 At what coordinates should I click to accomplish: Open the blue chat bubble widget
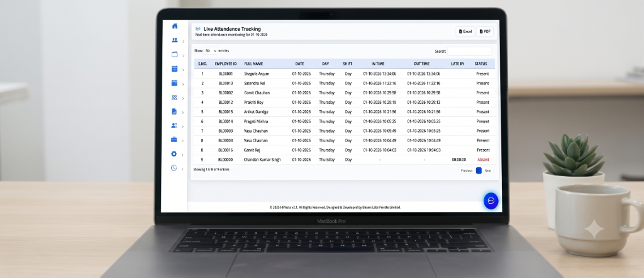click(x=491, y=201)
